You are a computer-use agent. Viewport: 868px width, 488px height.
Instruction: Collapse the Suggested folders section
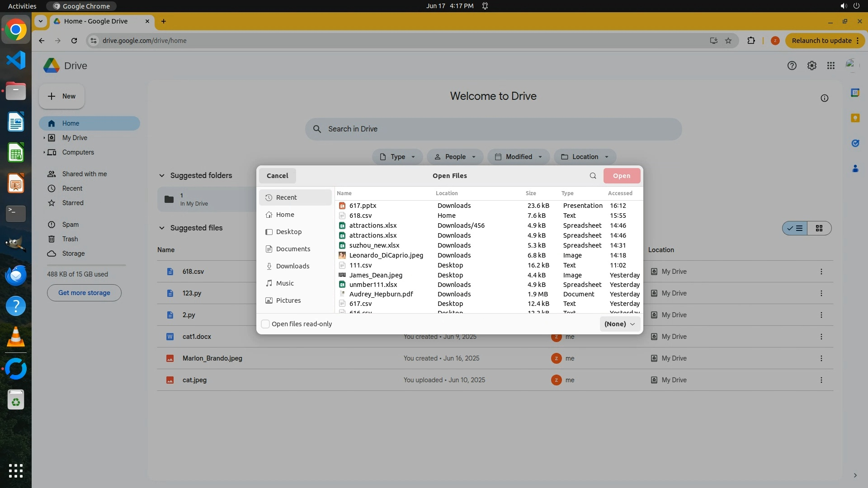coord(162,176)
